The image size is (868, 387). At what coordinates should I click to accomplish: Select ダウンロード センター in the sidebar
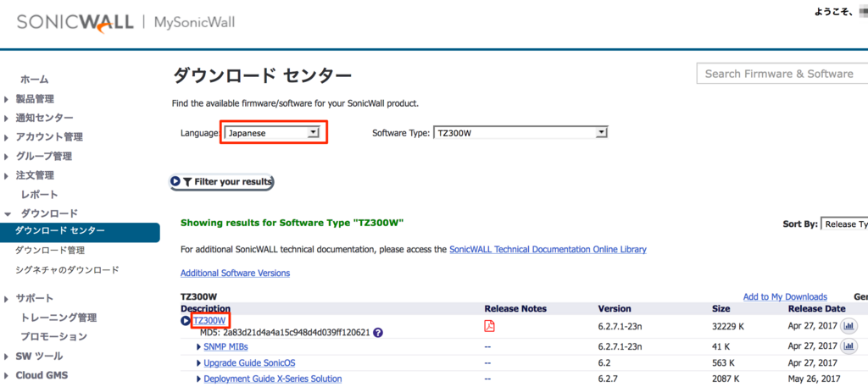(80, 232)
